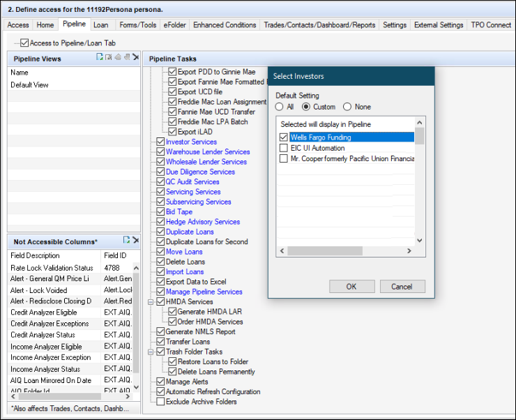Switch to the eFolder tab
The height and width of the screenshot is (420, 516).
(x=174, y=25)
